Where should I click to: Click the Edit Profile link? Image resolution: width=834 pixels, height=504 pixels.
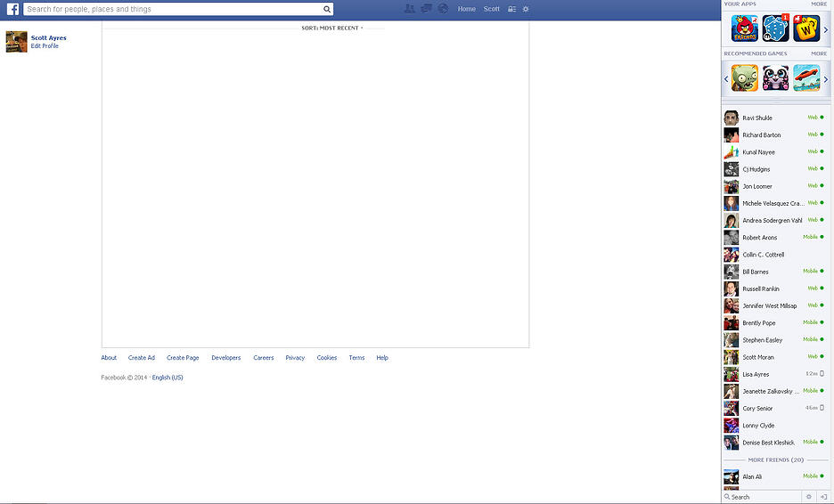45,46
